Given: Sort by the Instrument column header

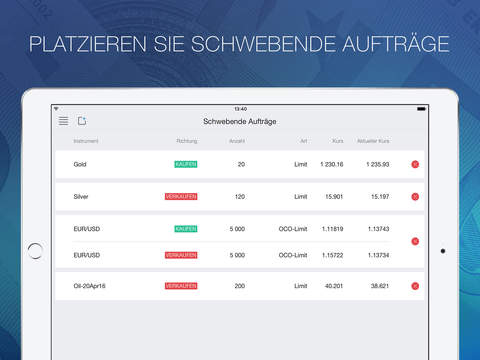Looking at the screenshot, I should (86, 141).
